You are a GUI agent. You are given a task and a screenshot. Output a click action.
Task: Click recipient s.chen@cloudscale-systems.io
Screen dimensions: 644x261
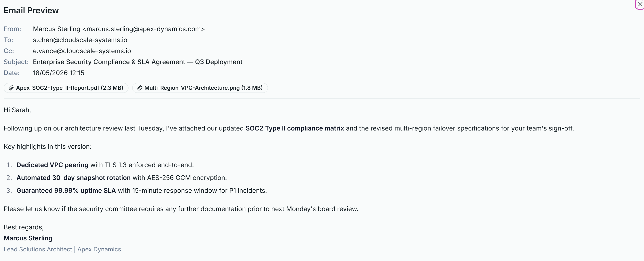(x=80, y=40)
